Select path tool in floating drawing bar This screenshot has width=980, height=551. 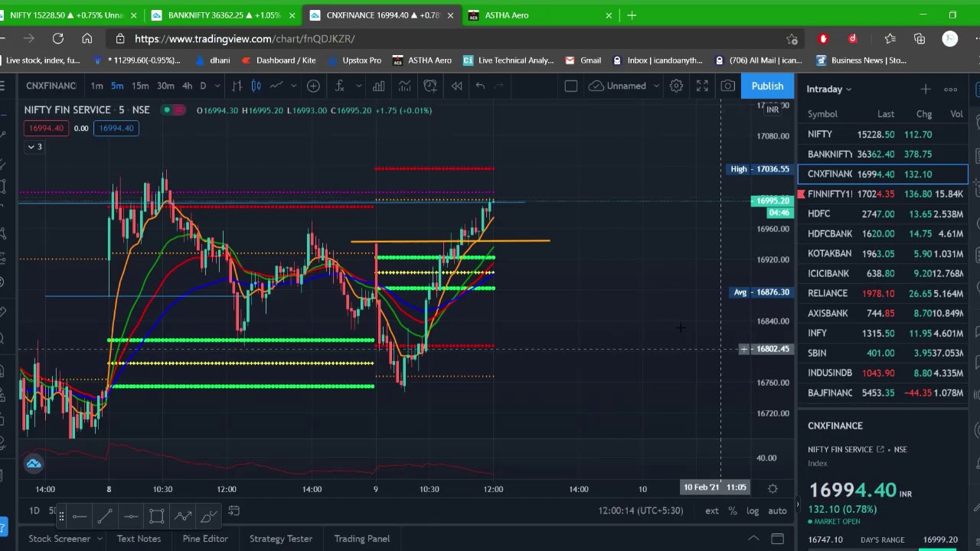tap(182, 516)
